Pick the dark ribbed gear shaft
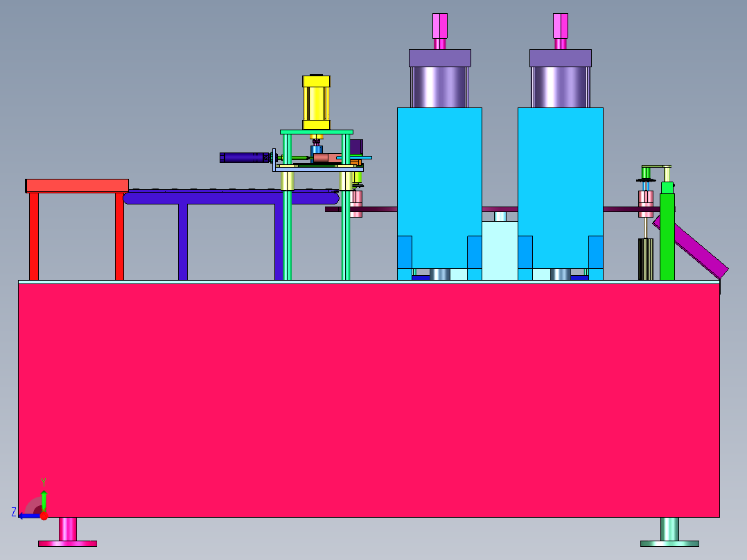The height and width of the screenshot is (560, 747). [646, 259]
